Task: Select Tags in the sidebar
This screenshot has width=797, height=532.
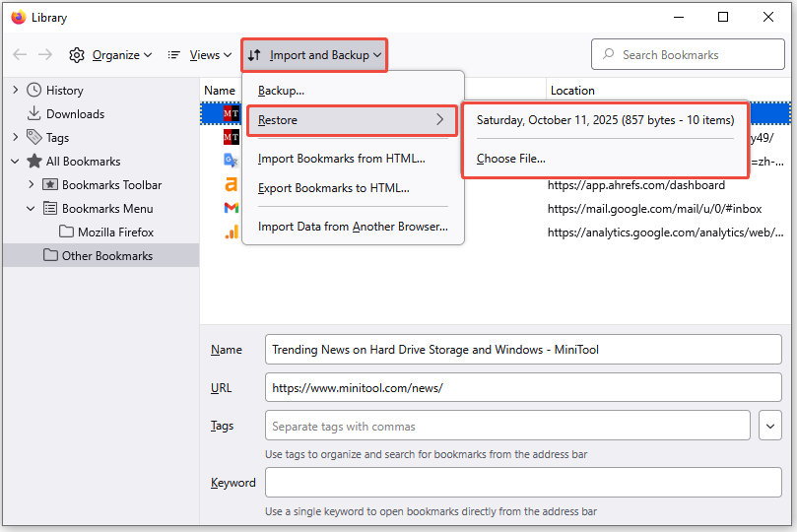Action: [57, 138]
